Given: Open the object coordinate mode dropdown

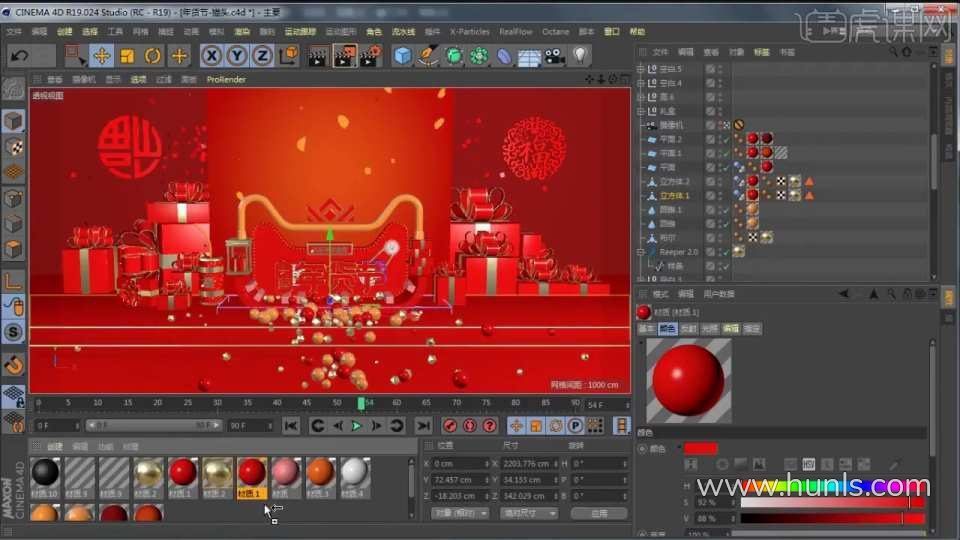Looking at the screenshot, I should [x=460, y=513].
